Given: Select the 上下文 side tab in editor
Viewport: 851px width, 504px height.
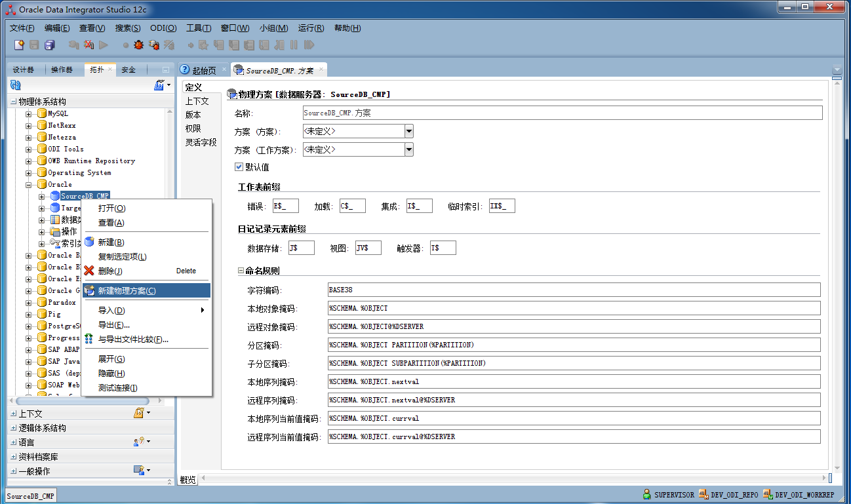Looking at the screenshot, I should (197, 101).
